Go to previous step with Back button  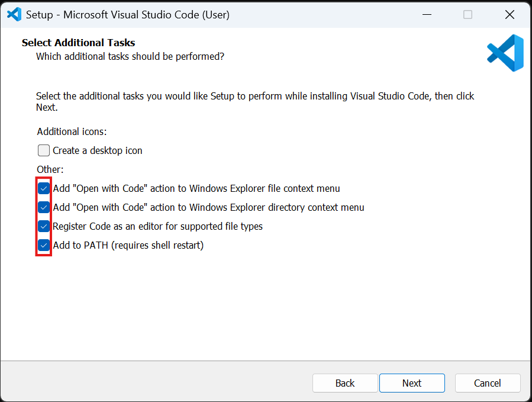pos(345,383)
